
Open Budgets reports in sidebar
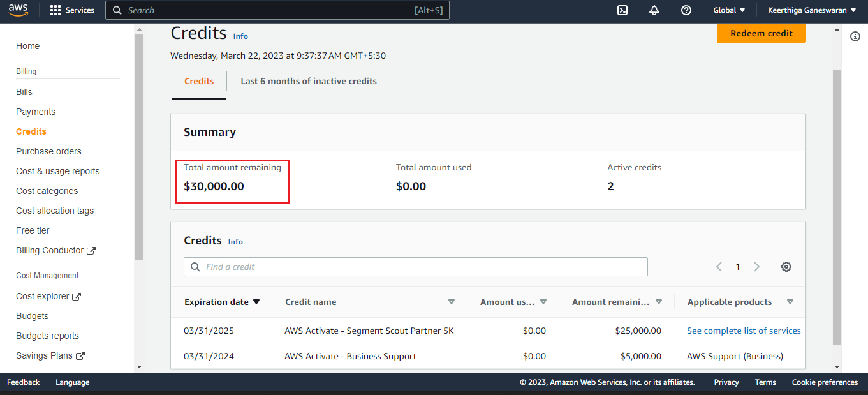(x=48, y=336)
